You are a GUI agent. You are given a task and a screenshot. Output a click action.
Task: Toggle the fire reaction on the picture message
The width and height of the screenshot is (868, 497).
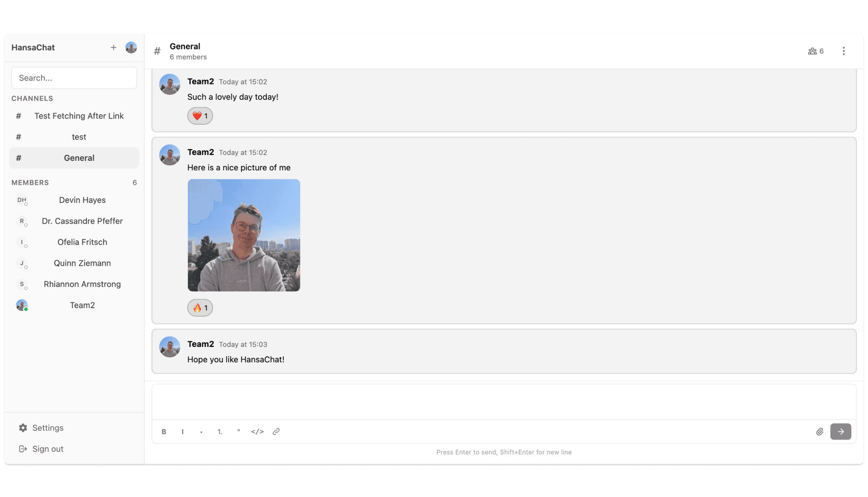200,308
